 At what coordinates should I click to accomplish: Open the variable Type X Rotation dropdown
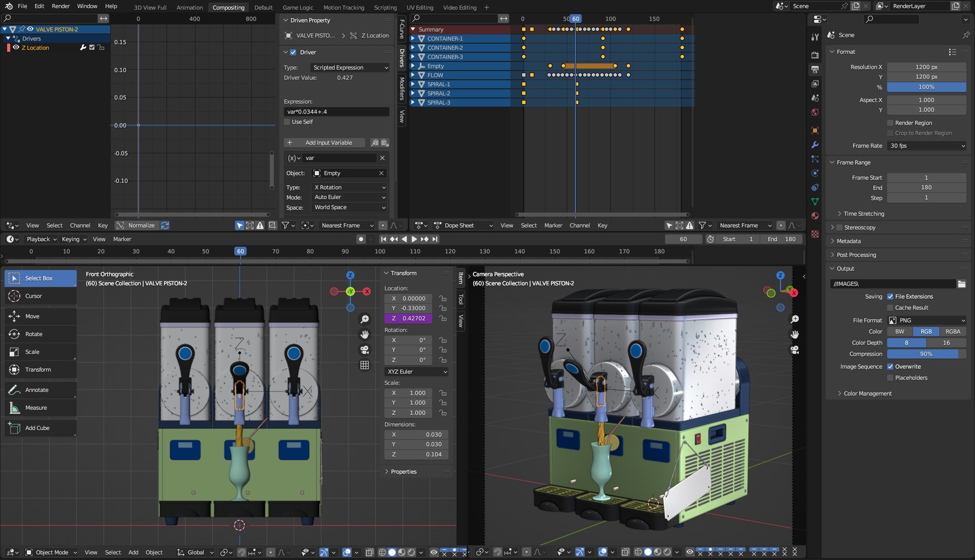click(350, 187)
